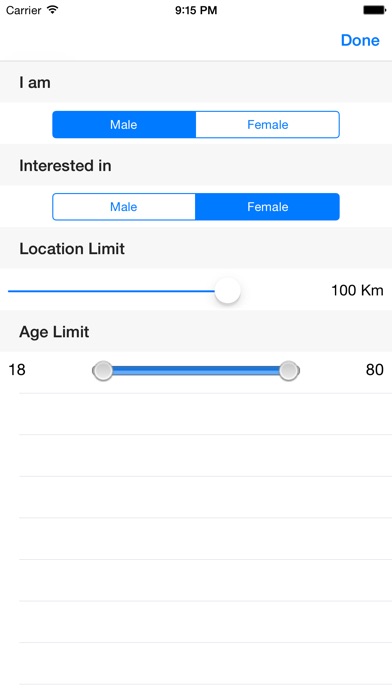Tap the maximum age value 80
The height and width of the screenshot is (696, 392).
click(x=375, y=369)
